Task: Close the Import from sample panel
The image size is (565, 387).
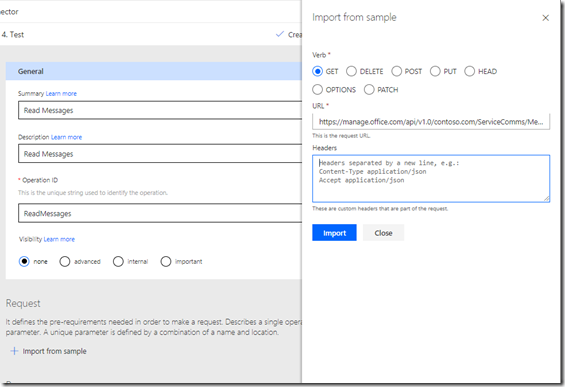Action: tap(546, 18)
